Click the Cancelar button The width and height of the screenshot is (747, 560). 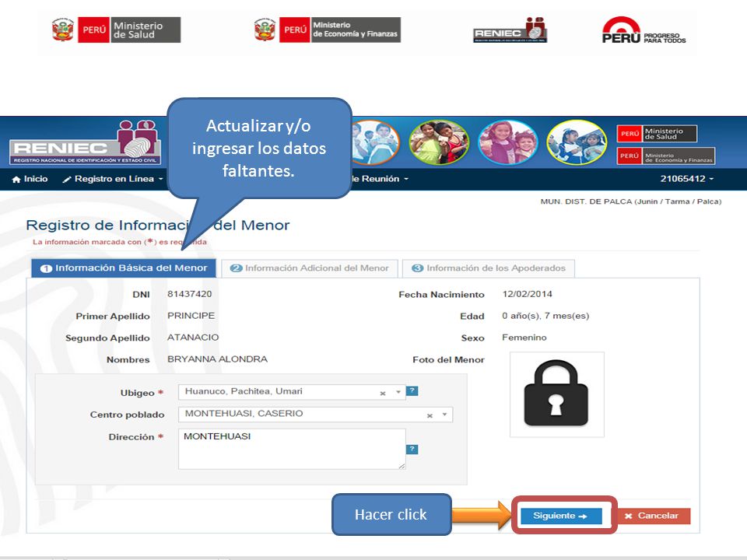[x=651, y=516]
